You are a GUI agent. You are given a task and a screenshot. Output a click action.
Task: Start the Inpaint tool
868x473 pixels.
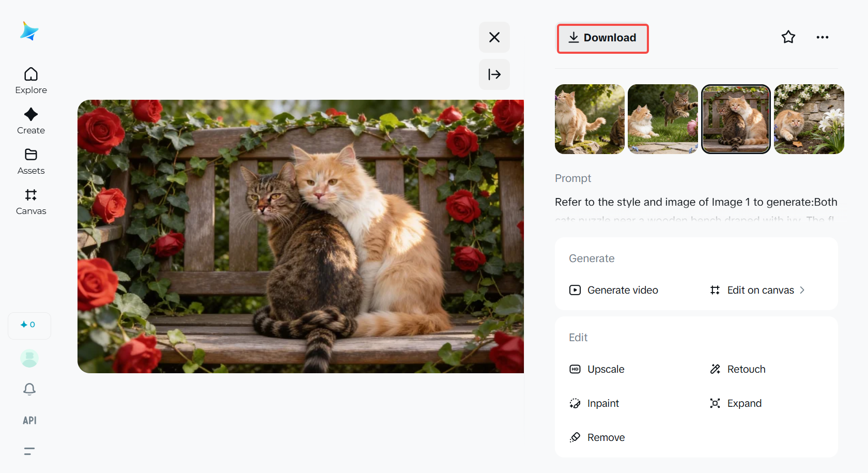coord(594,403)
